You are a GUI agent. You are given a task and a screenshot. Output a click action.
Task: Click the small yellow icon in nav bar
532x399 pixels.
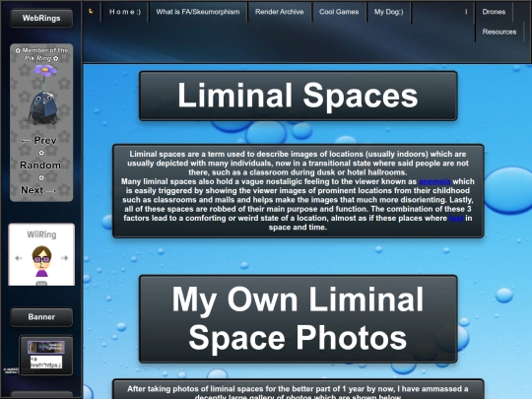pos(91,11)
